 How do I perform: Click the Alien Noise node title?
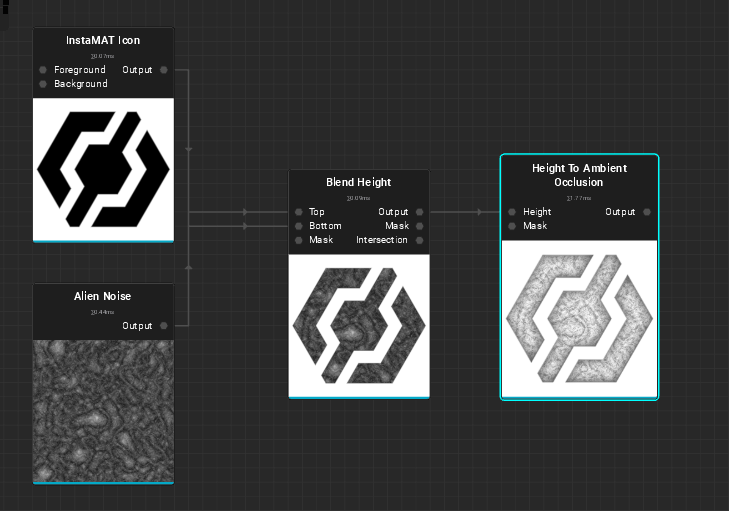pos(102,296)
